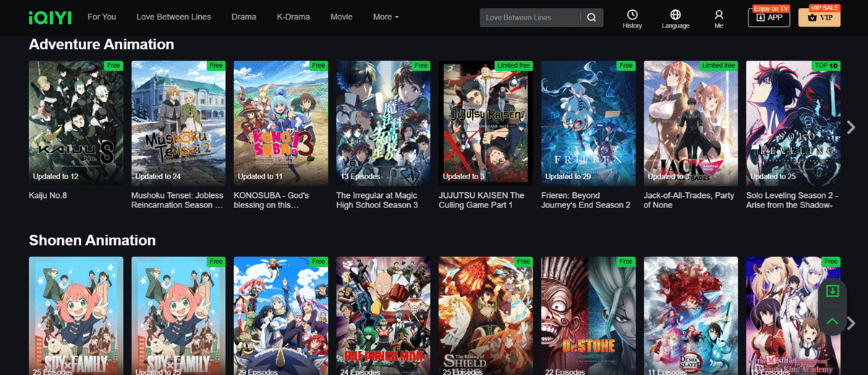868x375 pixels.
Task: Click the TOP 10 badge on Solo Leveling
Action: (826, 66)
